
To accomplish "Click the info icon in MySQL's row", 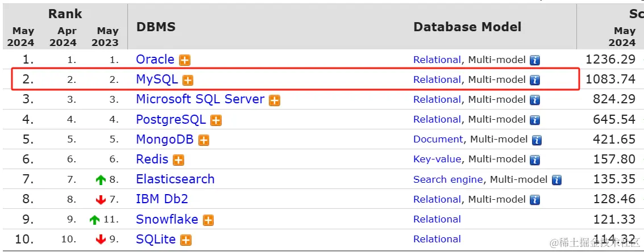I will pos(535,80).
